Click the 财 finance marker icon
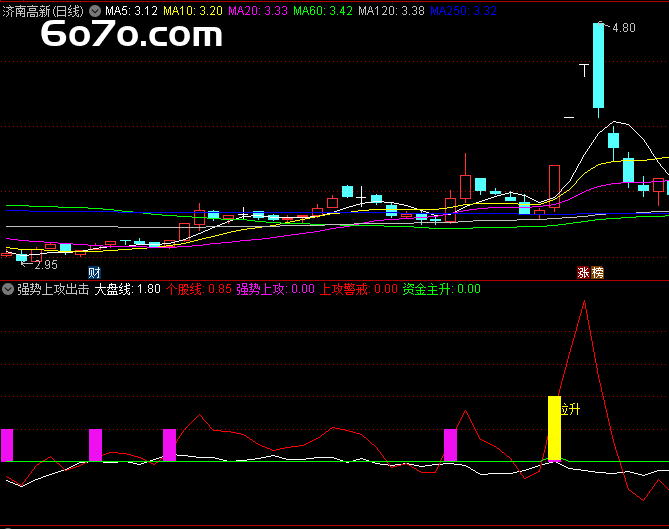The height and width of the screenshot is (529, 669). (x=94, y=273)
